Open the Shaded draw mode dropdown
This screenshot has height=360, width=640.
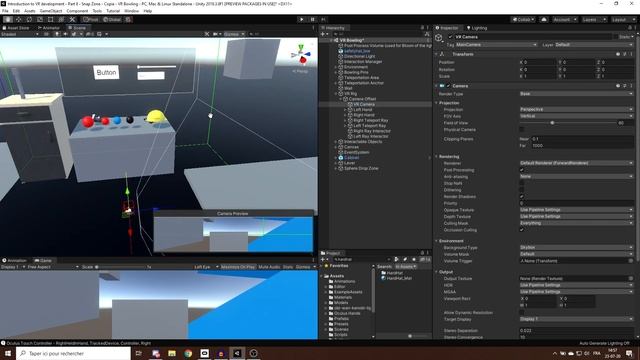[x=20, y=34]
